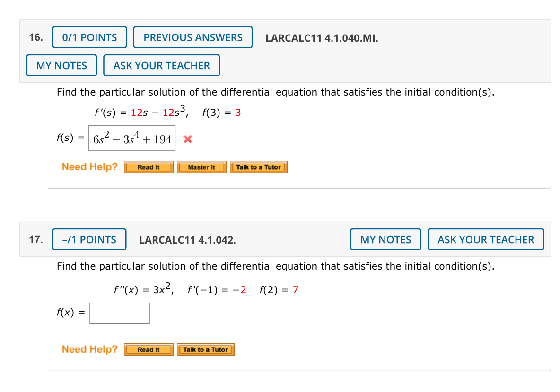Image resolution: width=560 pixels, height=392 pixels.
Task: Click the Read It help icon for problem 16
Action: 148,166
